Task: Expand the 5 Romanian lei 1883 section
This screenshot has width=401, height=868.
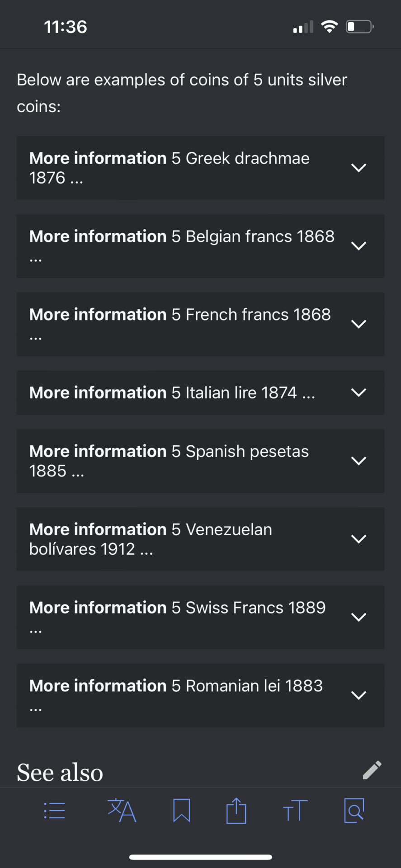Action: pyautogui.click(x=200, y=695)
